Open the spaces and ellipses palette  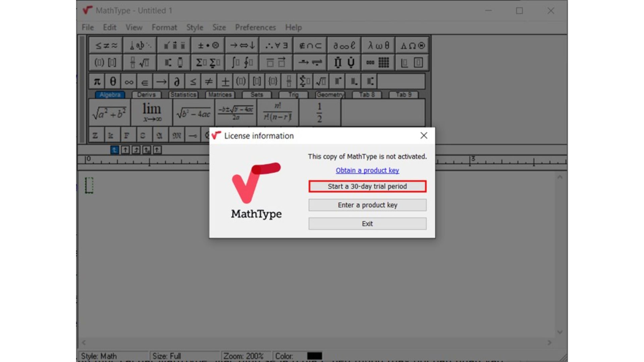(140, 45)
